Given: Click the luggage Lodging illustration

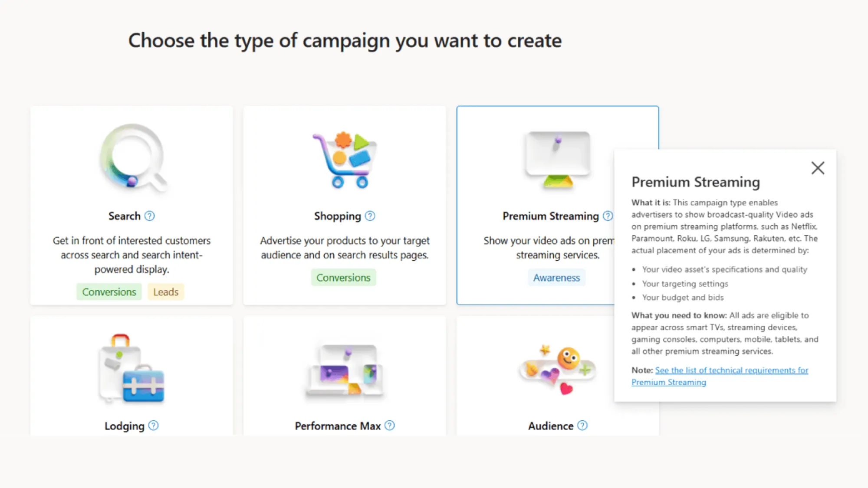Looking at the screenshot, I should click(132, 368).
